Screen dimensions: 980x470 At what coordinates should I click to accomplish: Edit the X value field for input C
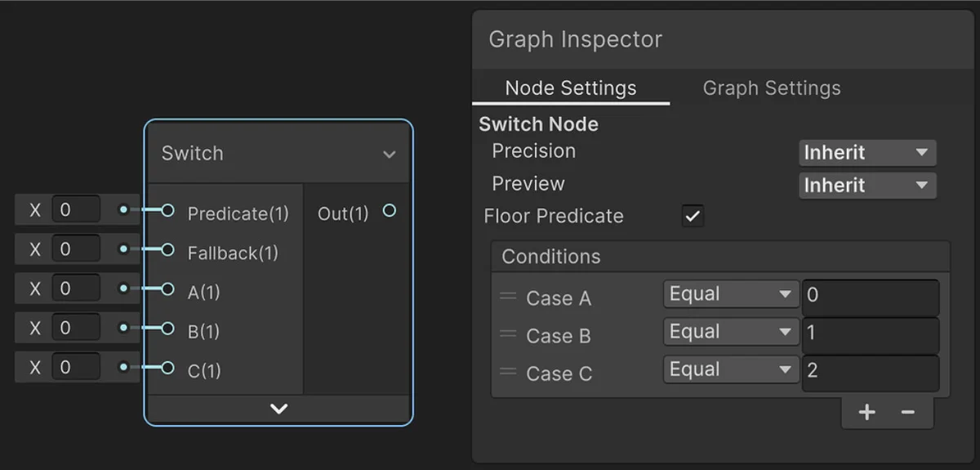point(77,367)
